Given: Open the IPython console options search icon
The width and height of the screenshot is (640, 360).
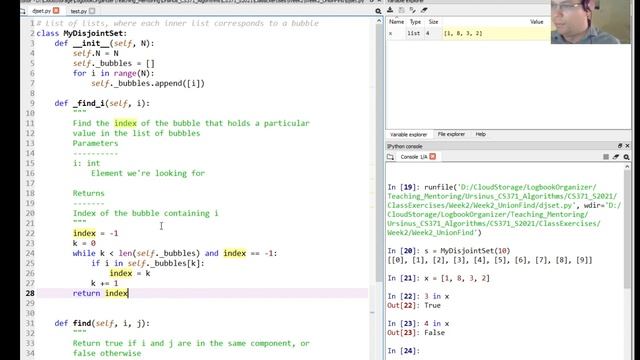Looking at the screenshot, I should pos(626,157).
